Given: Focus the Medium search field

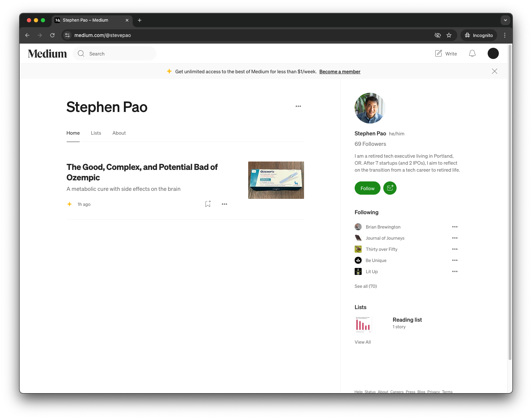Looking at the screenshot, I should tap(114, 53).
